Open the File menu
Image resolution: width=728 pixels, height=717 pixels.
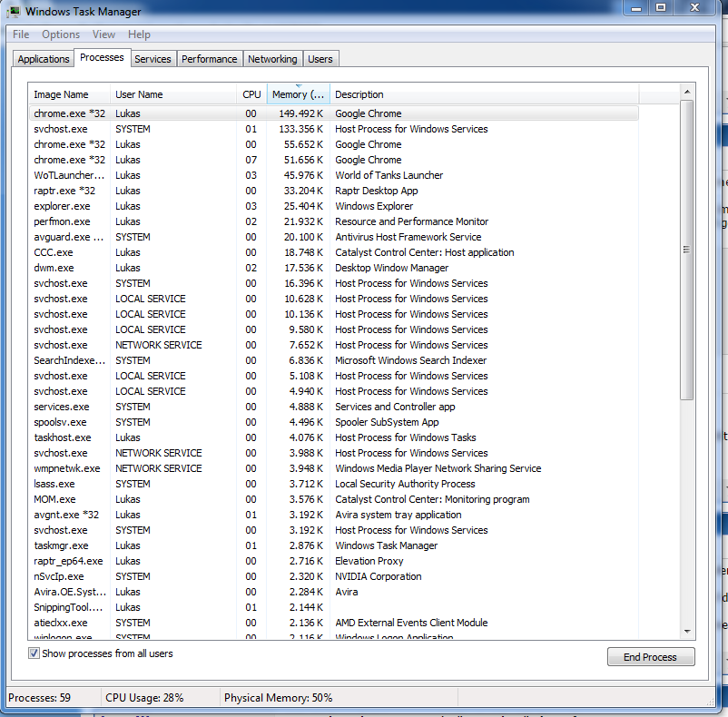[21, 34]
